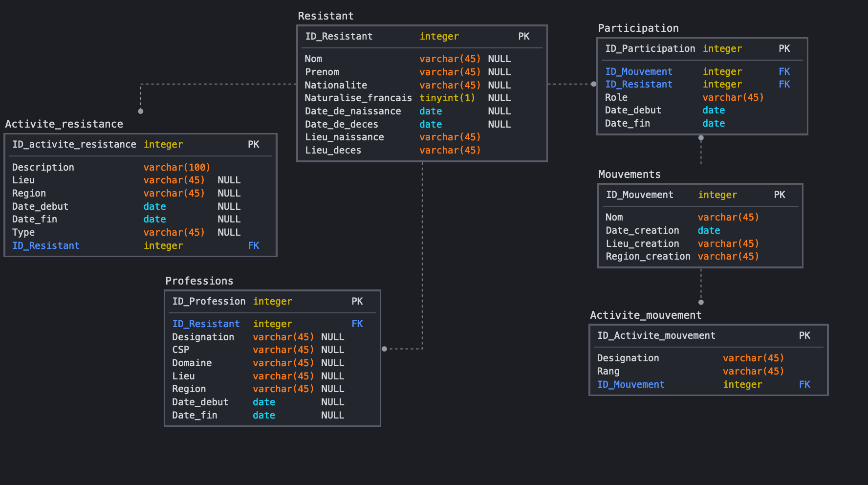Select ID_Resistant foreign key in Participation

[702, 84]
